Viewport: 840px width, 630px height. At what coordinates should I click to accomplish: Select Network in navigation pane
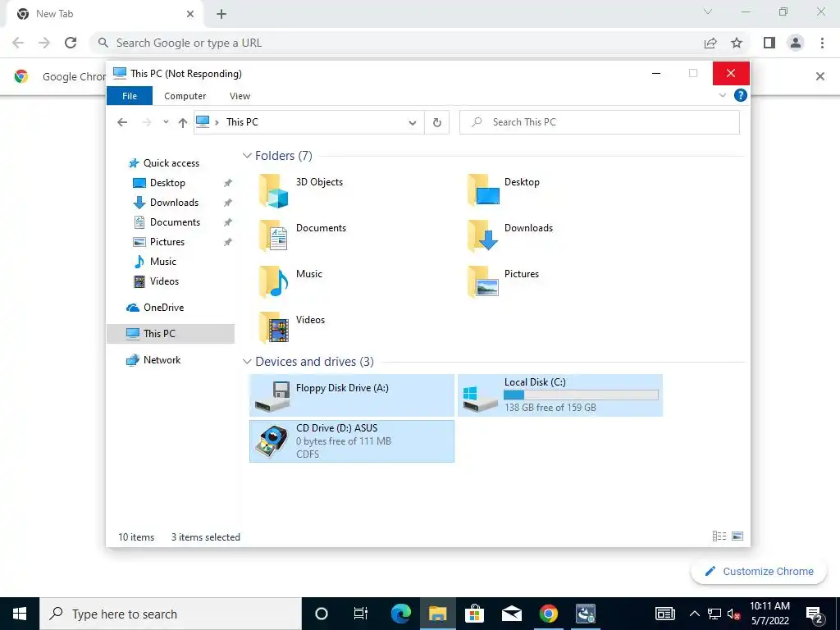tap(162, 360)
